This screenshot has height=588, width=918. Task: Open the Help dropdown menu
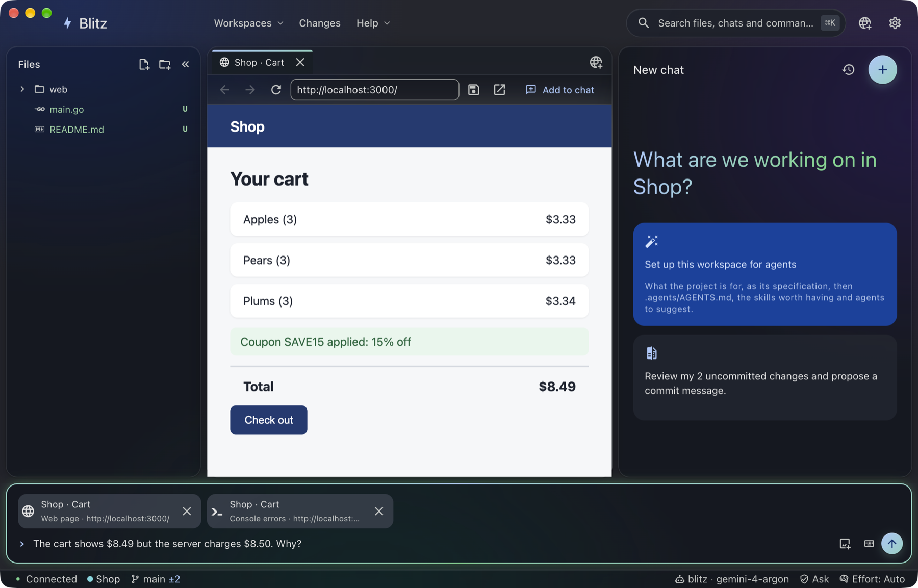373,23
